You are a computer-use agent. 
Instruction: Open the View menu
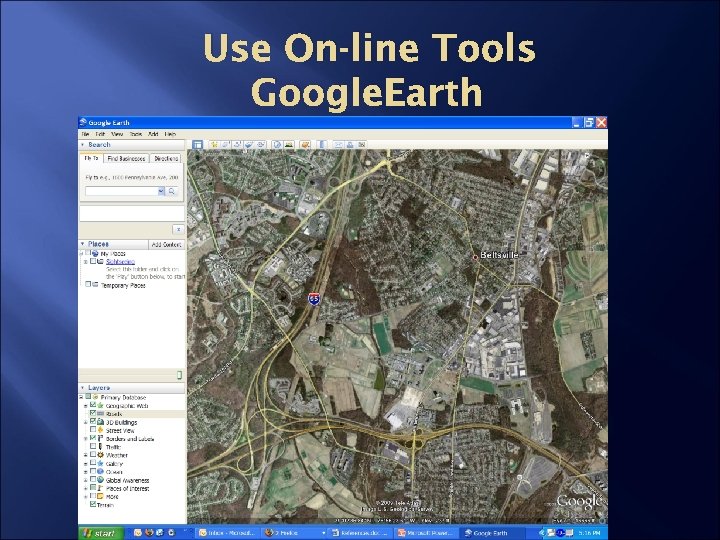click(117, 134)
